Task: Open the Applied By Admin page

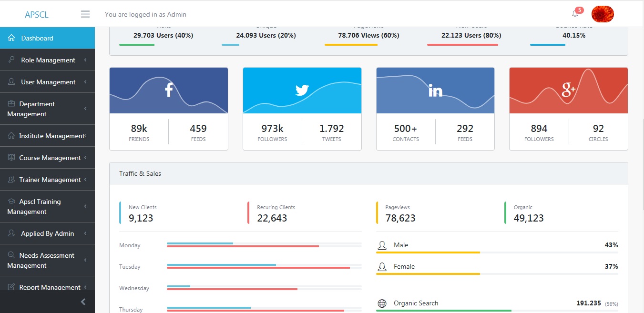Action: [x=47, y=233]
